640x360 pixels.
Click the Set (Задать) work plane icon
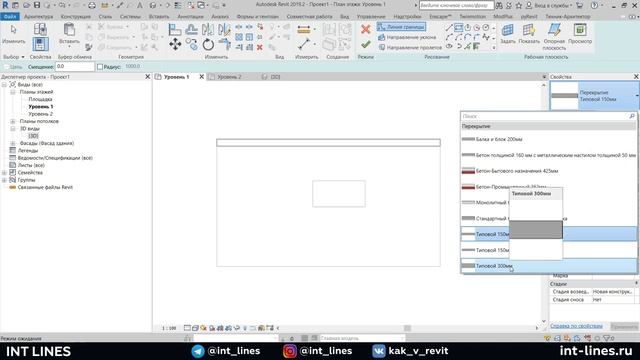[507, 30]
